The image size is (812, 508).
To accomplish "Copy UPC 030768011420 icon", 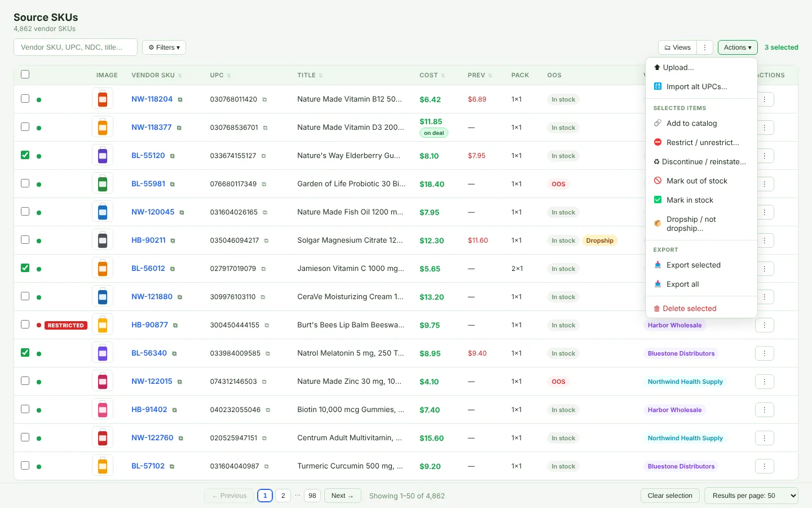I will coord(264,99).
